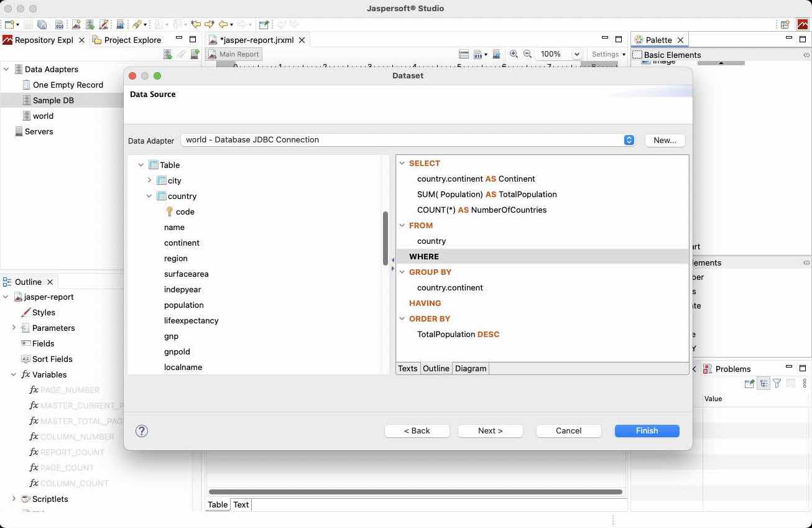
Task: Click the New wizard toolbar icon
Action: pos(9,25)
